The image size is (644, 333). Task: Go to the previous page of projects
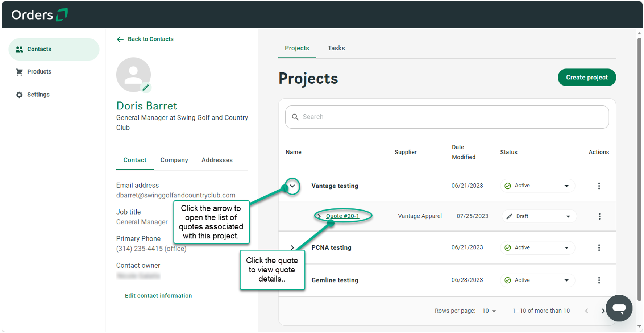tap(586, 311)
